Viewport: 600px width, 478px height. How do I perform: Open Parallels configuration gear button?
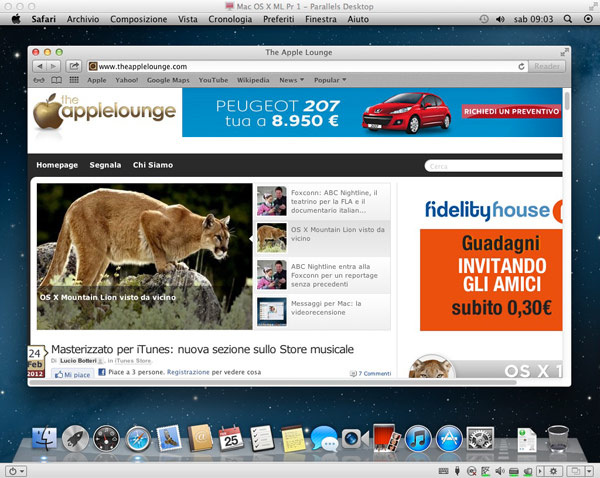553,471
